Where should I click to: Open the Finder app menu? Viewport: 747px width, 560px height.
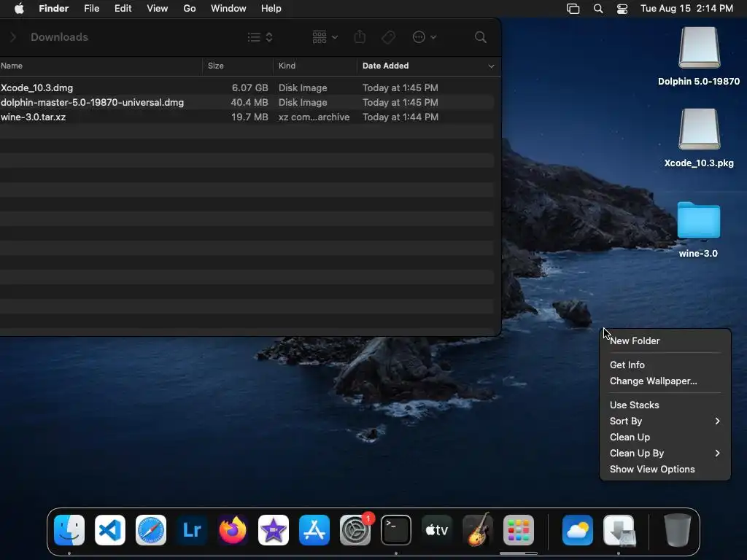(54, 9)
